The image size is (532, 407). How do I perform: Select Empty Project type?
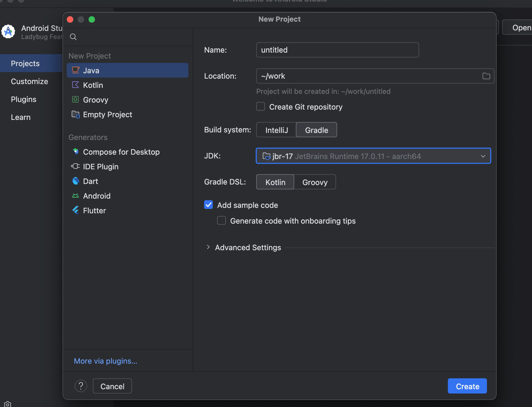[x=128, y=114]
